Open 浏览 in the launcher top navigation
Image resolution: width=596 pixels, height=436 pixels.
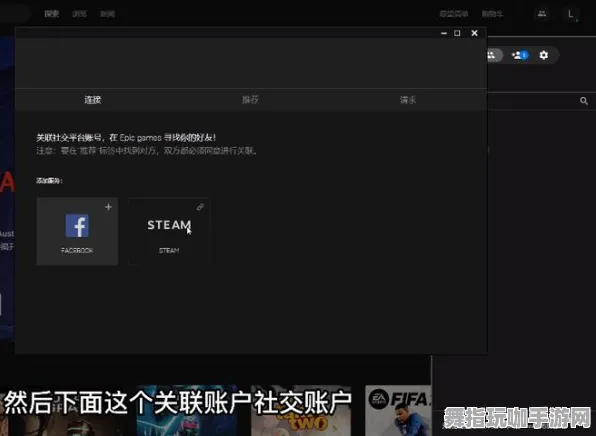pos(79,14)
